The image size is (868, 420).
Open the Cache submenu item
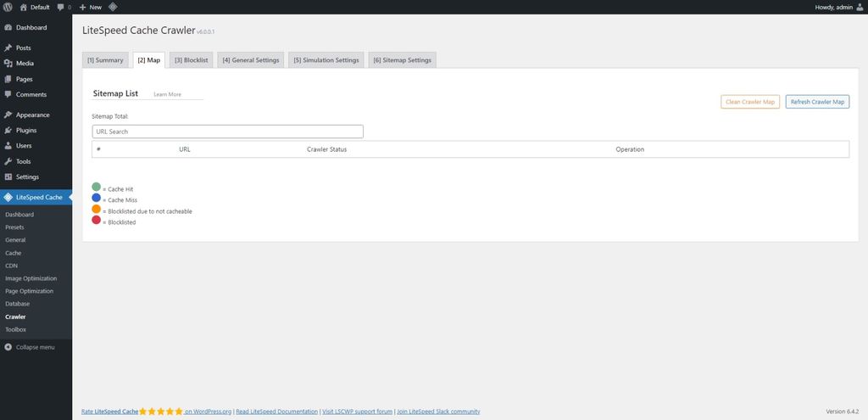click(14, 253)
